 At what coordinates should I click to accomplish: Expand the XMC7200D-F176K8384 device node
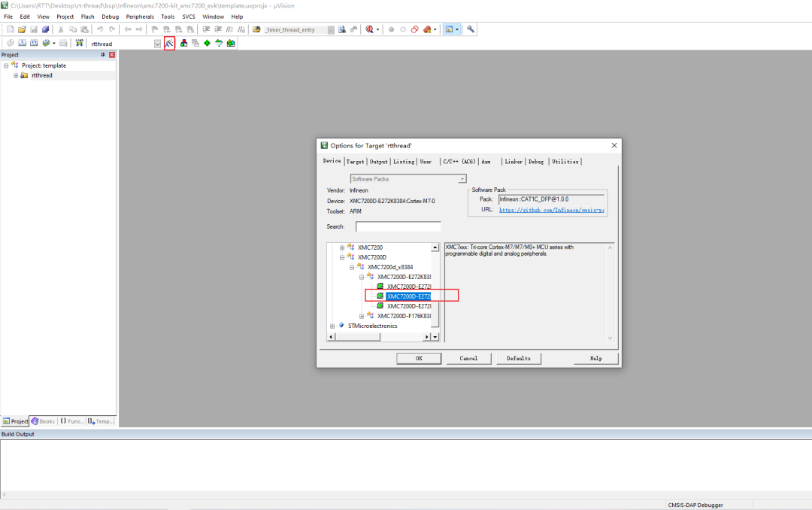[362, 316]
